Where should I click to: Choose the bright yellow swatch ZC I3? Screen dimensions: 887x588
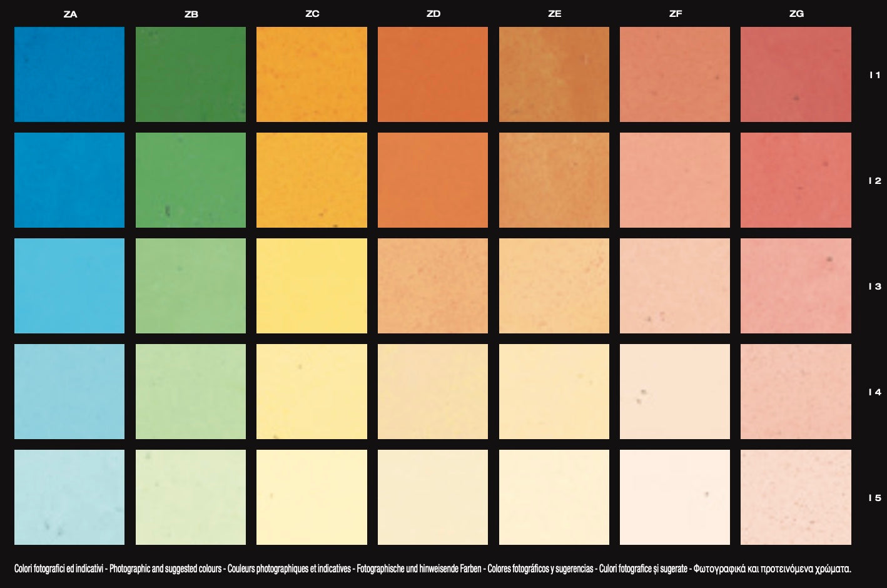pos(312,286)
